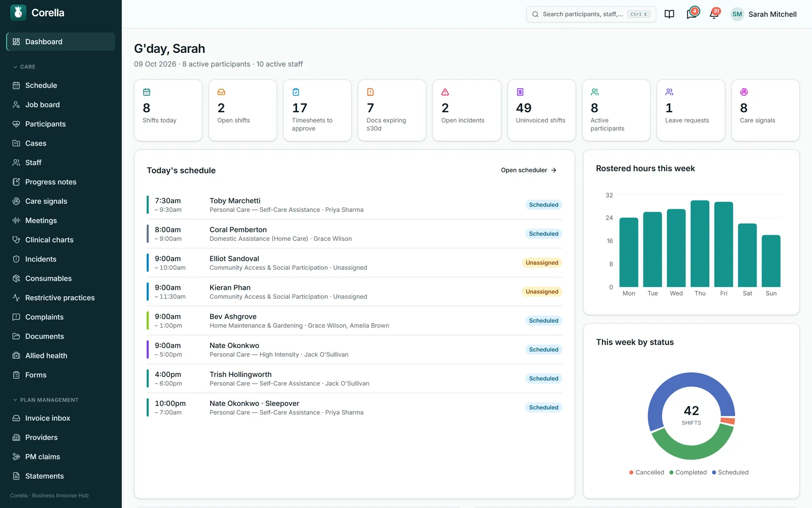Collapse the CARE sidebar section
812x508 pixels.
pyautogui.click(x=24, y=67)
